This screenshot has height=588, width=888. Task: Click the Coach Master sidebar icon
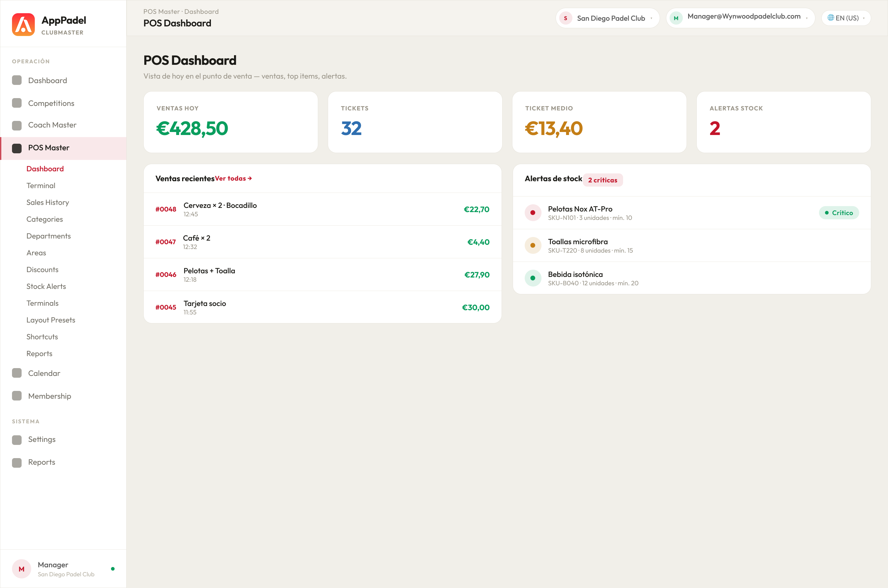(x=17, y=125)
